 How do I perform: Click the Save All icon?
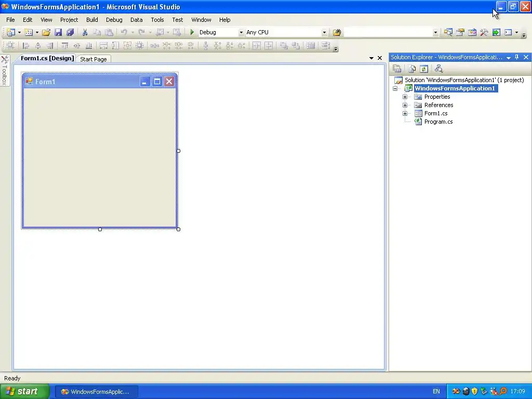point(70,32)
